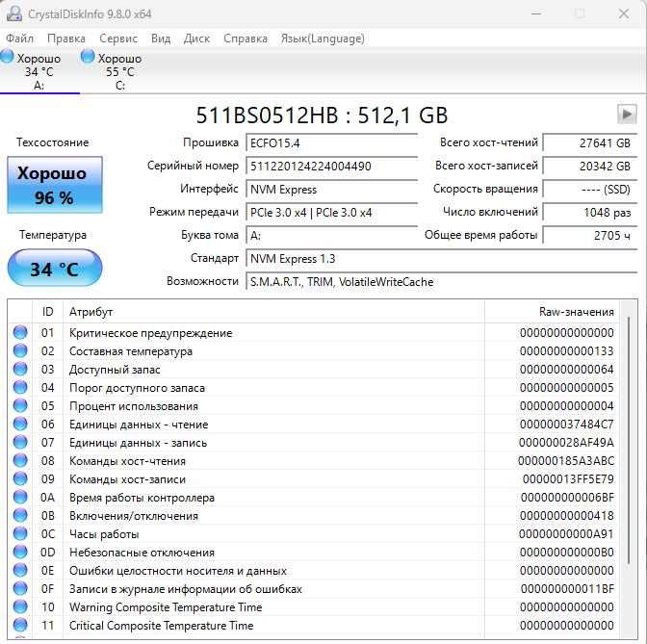Select disk A: status orb at 34 °C
Screen dimensions: 647x644
(8, 58)
